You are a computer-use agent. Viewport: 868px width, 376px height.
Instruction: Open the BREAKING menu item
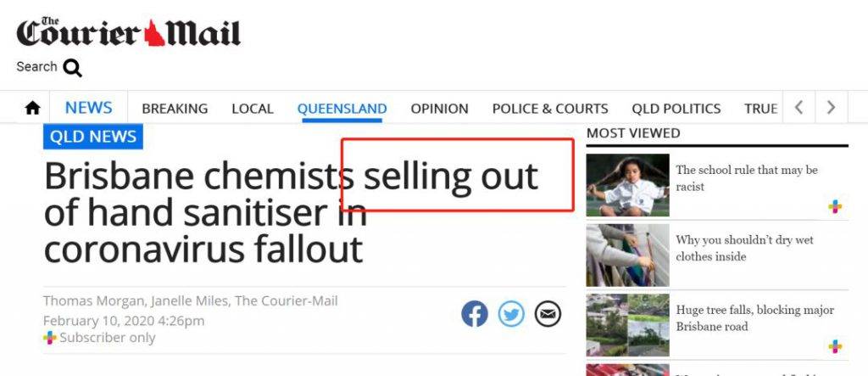(175, 109)
